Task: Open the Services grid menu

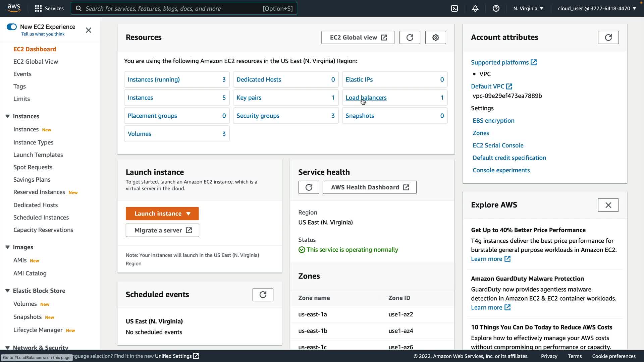Action: click(49, 8)
